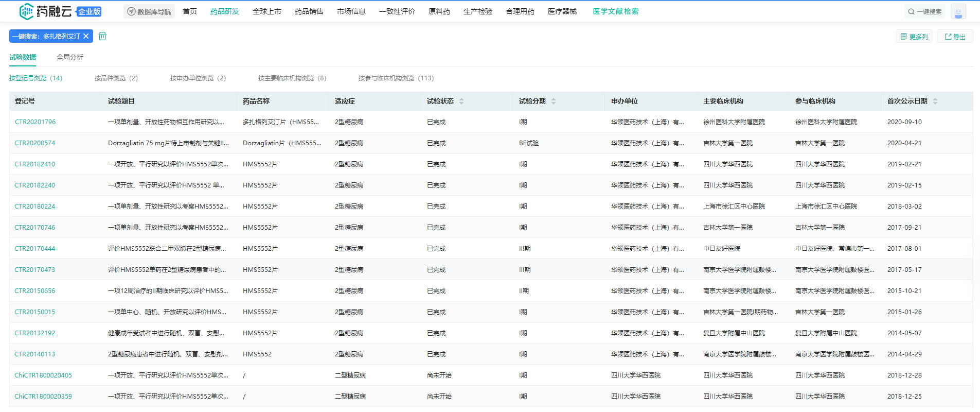Go to the 全球上市 navigation menu

pos(266,11)
